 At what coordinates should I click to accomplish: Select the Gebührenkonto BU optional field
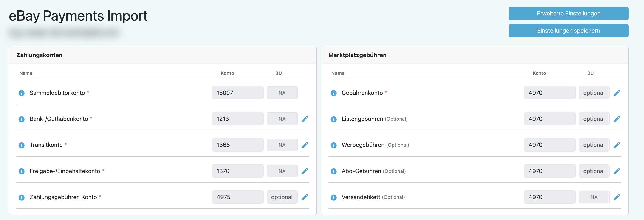tap(594, 93)
